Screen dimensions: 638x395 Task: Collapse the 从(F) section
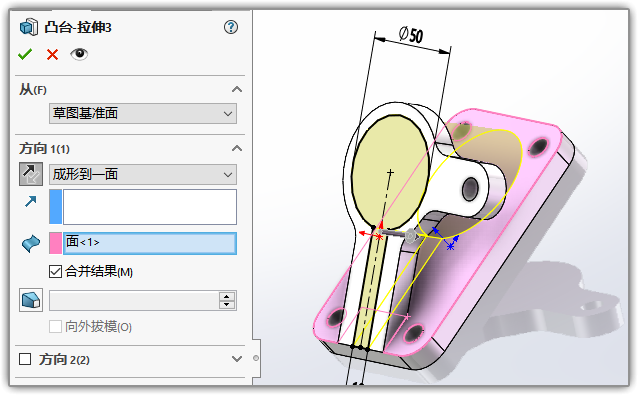click(x=237, y=89)
